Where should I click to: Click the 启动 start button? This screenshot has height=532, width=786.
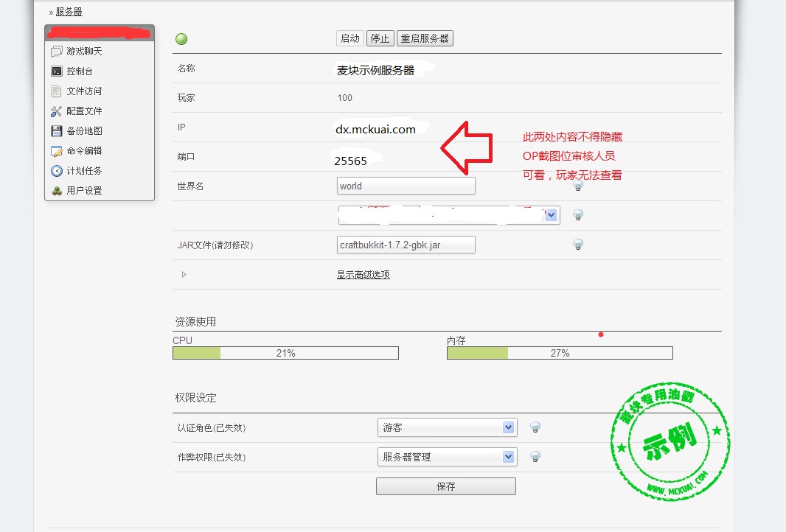(x=350, y=38)
